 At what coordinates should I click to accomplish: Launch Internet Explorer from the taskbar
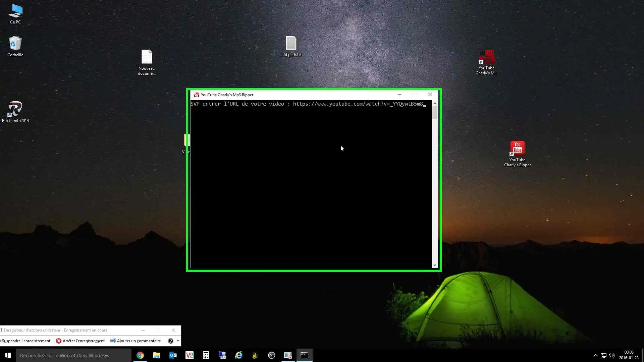click(239, 355)
